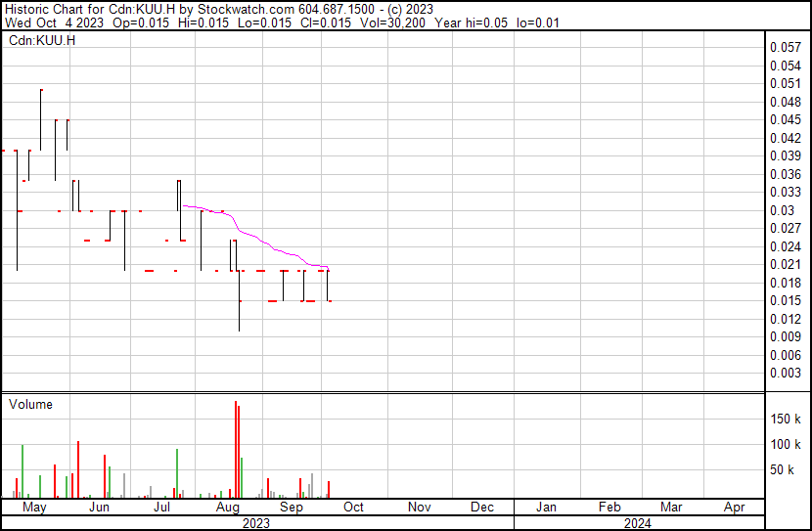The image size is (812, 531).
Task: Click the Jan month label
Action: point(546,508)
